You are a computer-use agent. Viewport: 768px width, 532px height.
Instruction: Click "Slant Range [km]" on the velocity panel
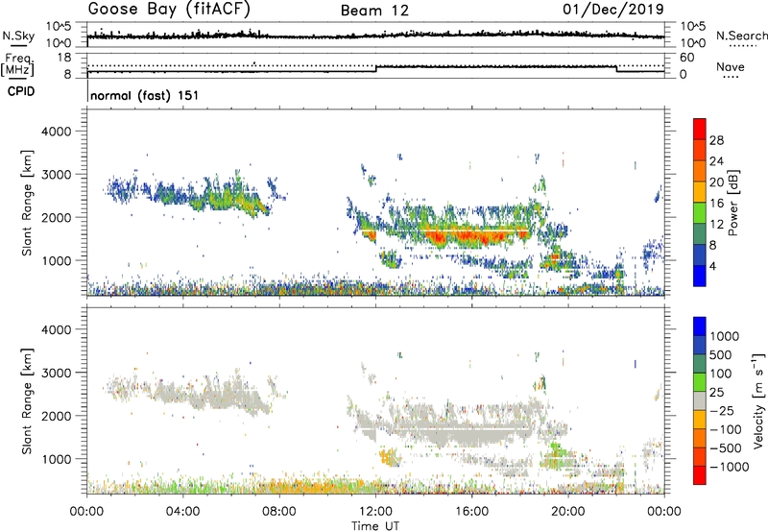point(27,401)
